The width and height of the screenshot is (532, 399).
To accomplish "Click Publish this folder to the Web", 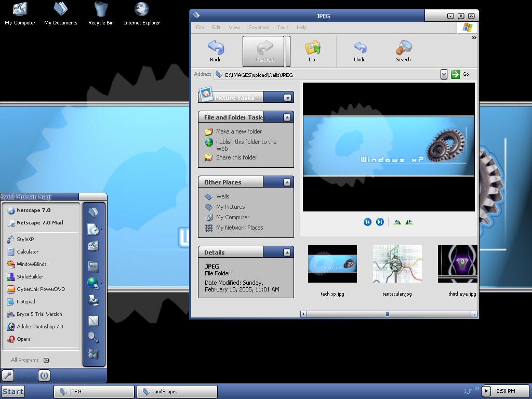I will [246, 145].
